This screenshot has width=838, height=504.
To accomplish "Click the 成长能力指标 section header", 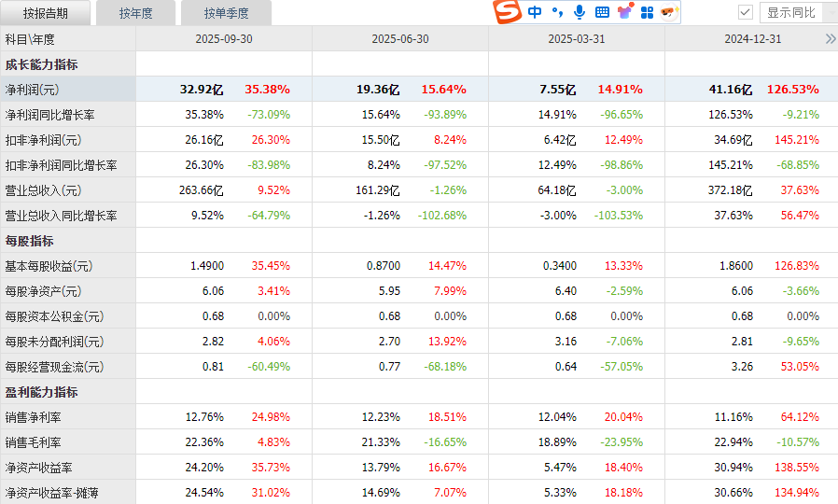I will 42,64.
